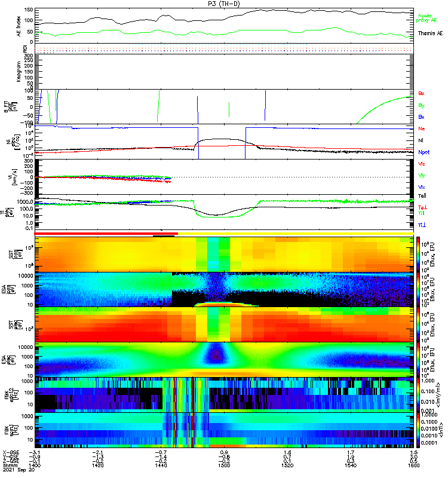Click the ESA electron Eflux color bar

pos(418,360)
